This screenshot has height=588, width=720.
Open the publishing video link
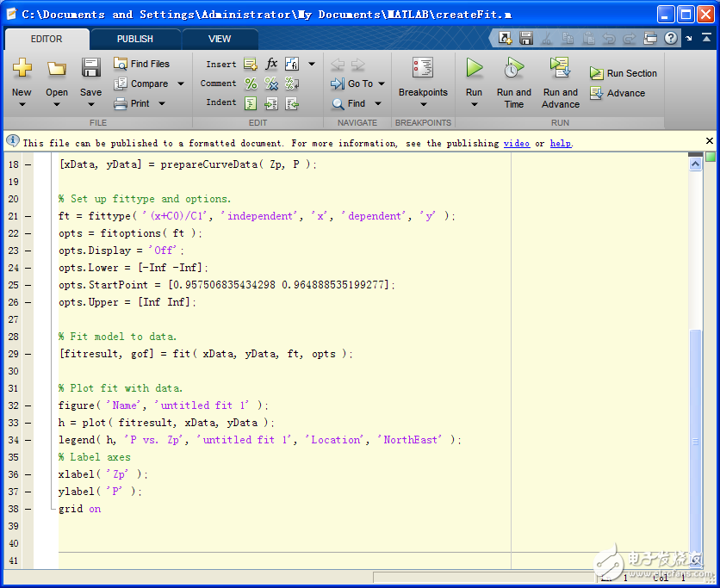517,143
